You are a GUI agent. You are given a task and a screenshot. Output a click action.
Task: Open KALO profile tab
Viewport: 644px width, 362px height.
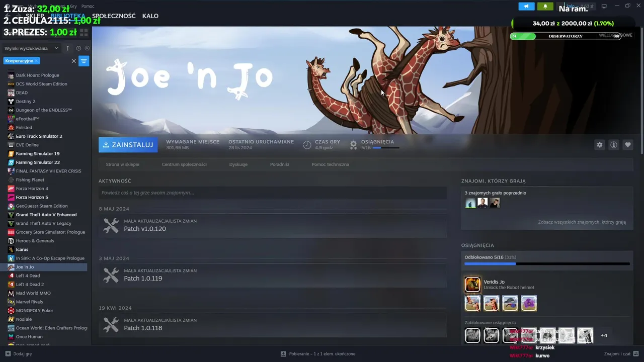coord(150,16)
